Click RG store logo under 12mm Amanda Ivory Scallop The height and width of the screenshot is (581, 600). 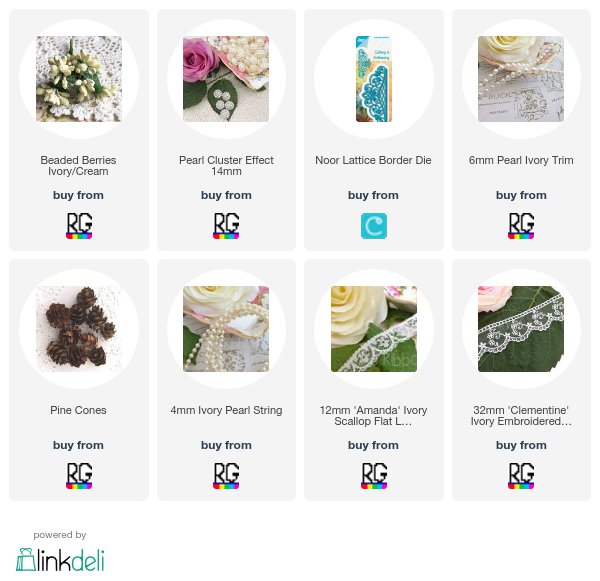coord(374,476)
